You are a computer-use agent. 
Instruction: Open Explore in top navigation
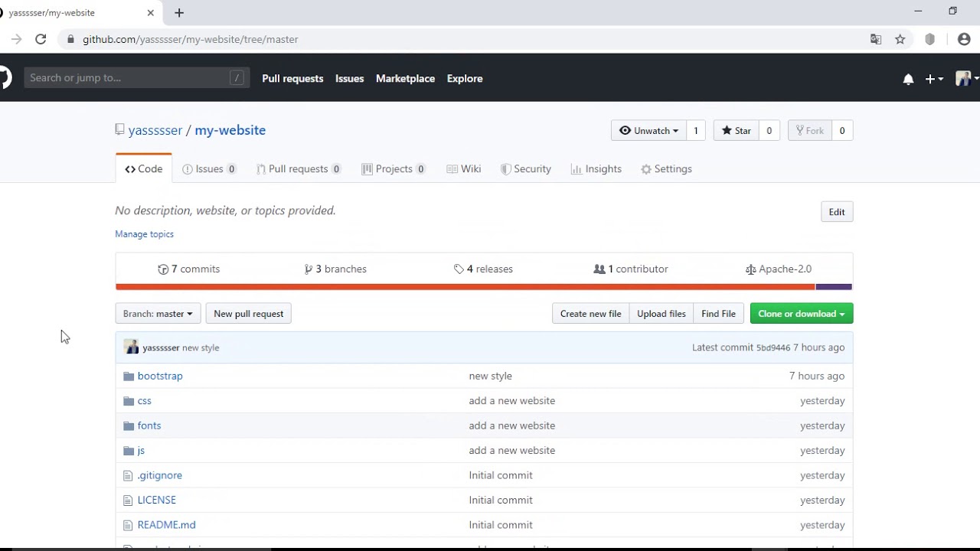click(x=465, y=78)
